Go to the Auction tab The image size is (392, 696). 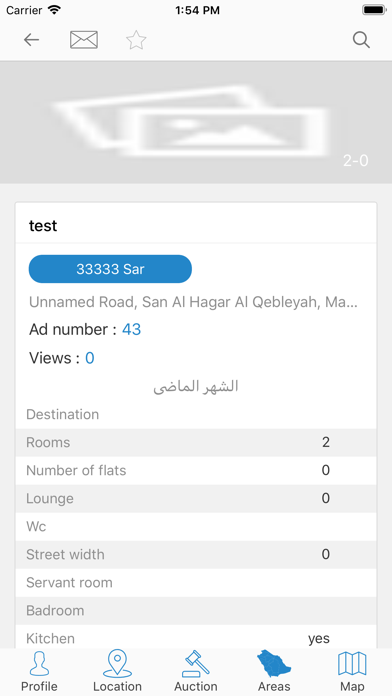(196, 671)
